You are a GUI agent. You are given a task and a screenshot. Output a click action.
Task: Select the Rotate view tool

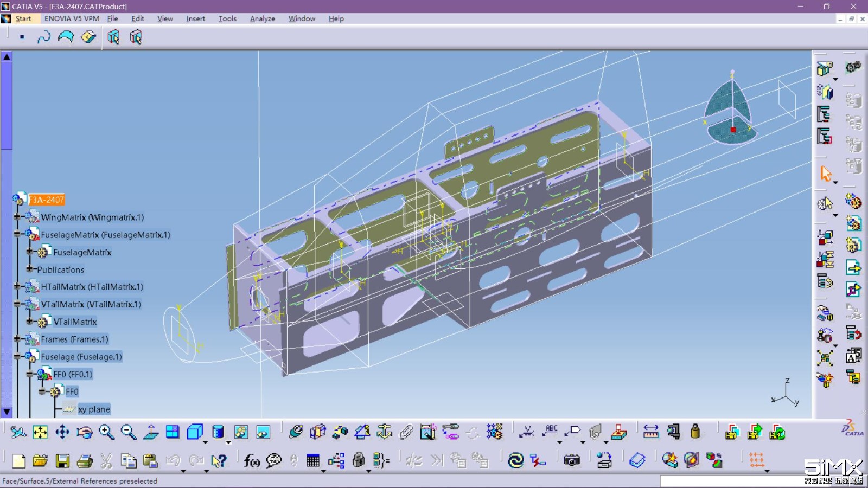click(85, 432)
